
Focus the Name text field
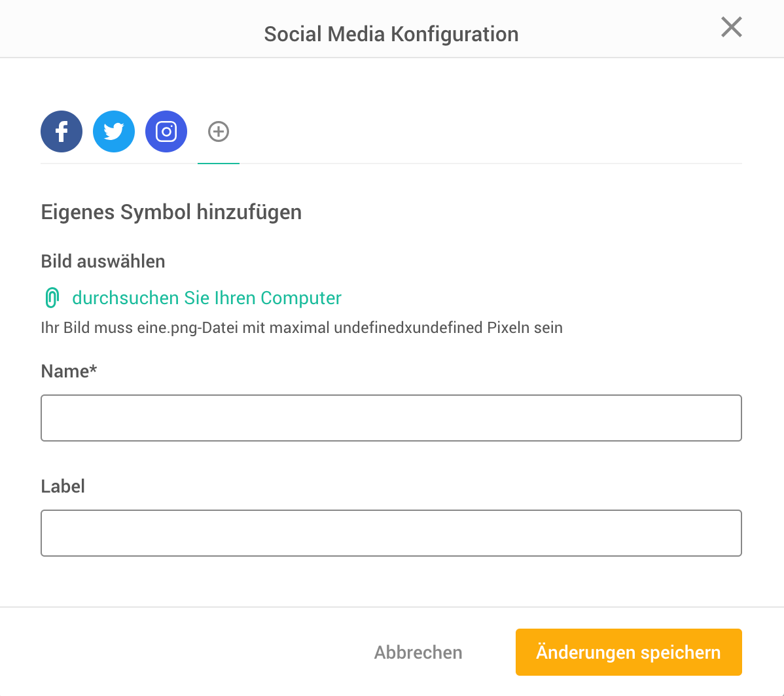(391, 418)
